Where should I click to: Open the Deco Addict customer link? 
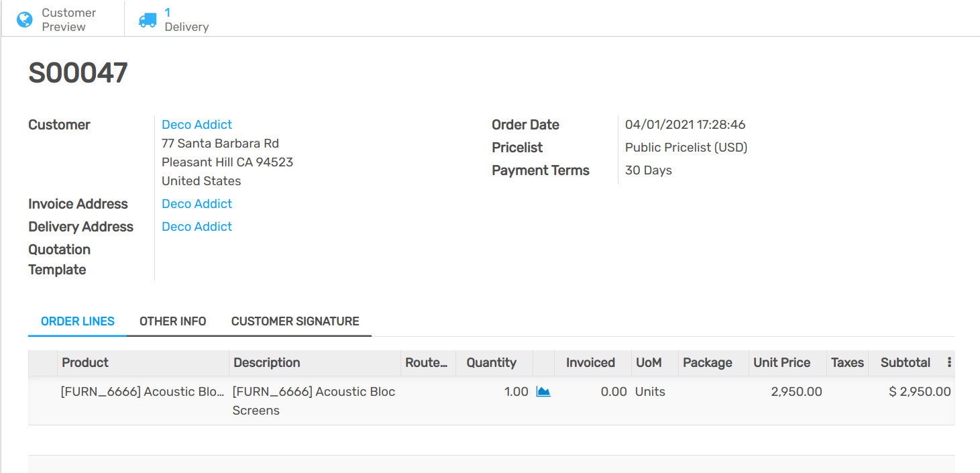pyautogui.click(x=197, y=125)
